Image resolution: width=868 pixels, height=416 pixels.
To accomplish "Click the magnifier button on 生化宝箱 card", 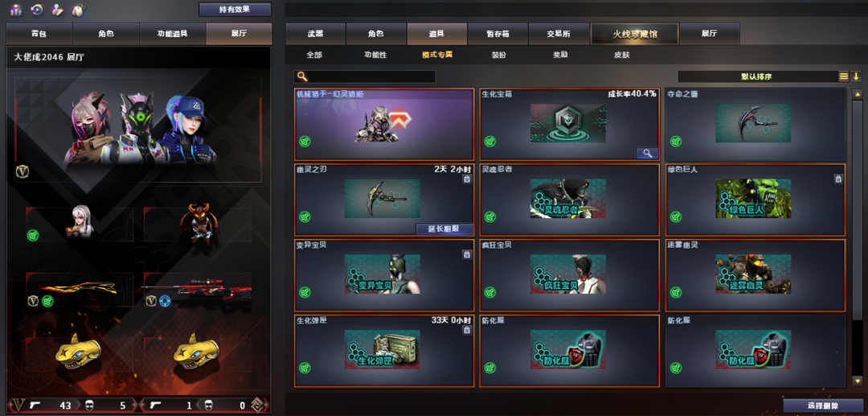I will 647,154.
